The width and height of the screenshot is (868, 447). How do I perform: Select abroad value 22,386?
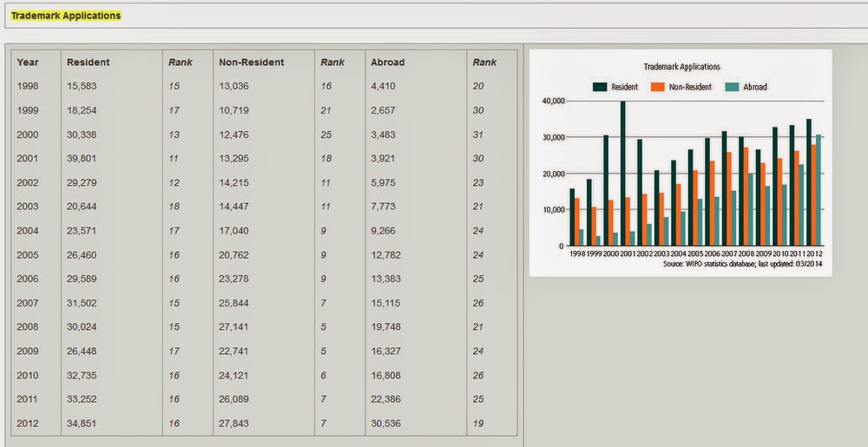point(386,399)
